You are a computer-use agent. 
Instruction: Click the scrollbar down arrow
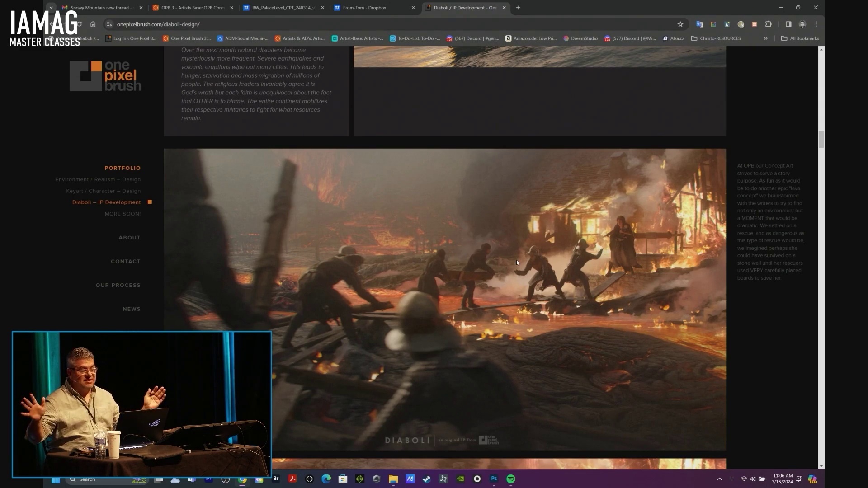click(821, 466)
